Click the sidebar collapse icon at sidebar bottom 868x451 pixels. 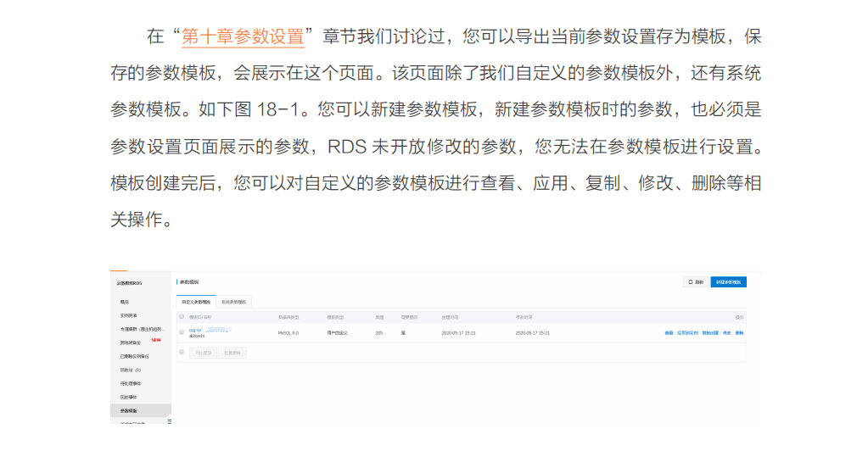point(169,421)
